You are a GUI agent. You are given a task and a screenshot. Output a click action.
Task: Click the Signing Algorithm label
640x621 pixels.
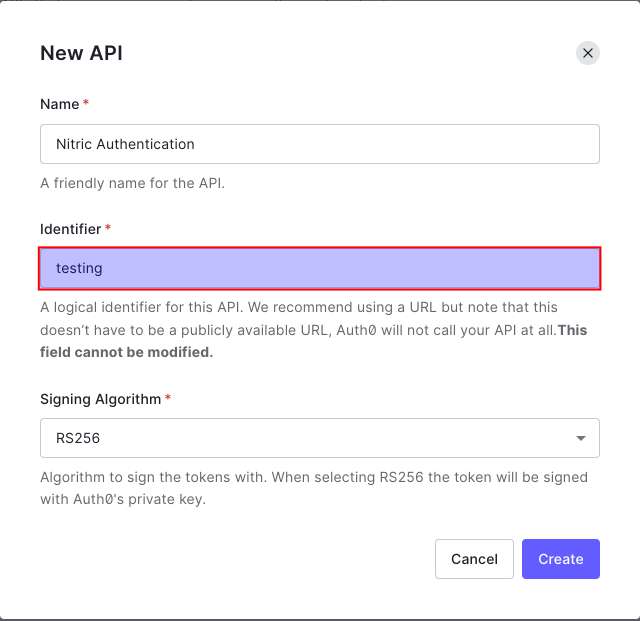click(x=100, y=399)
